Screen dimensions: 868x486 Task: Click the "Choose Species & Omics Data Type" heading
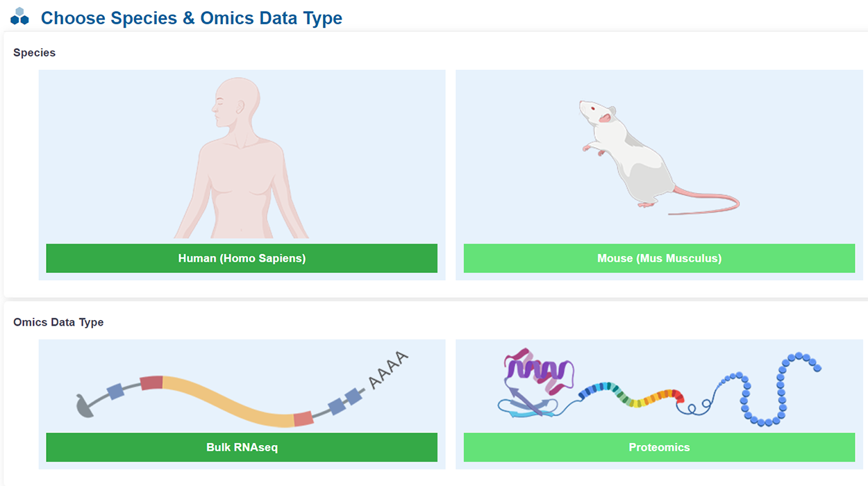(x=191, y=18)
